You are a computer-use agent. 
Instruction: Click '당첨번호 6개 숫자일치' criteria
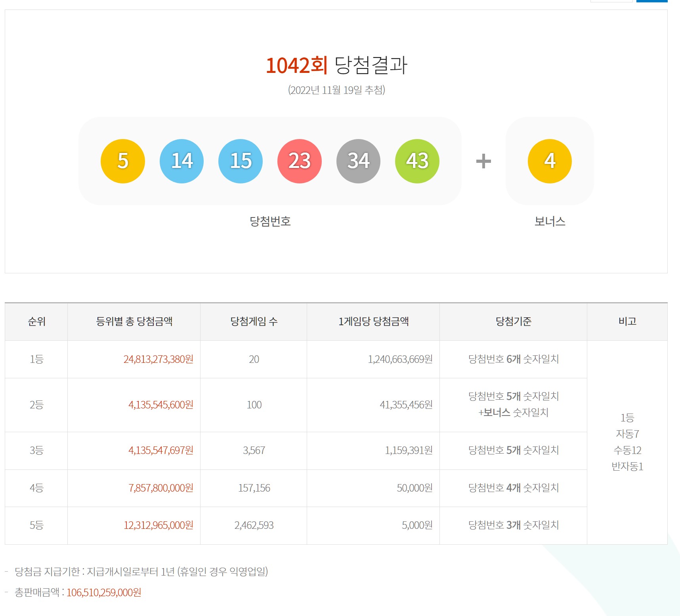tap(514, 359)
